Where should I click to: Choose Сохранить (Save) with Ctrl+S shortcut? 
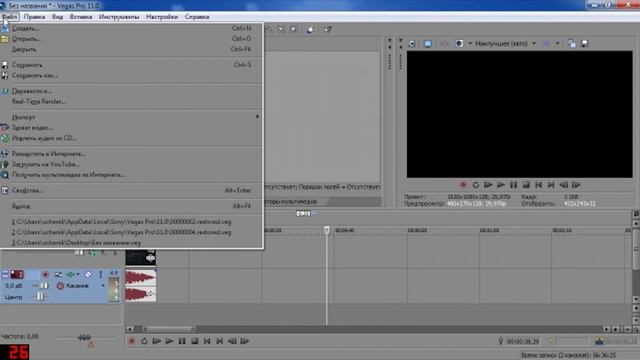[131, 65]
